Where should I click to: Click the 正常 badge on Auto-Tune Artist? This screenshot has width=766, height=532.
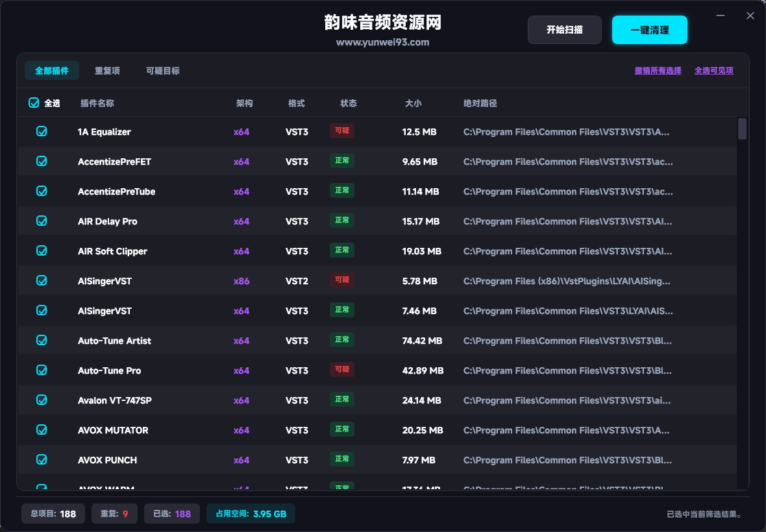pos(342,339)
